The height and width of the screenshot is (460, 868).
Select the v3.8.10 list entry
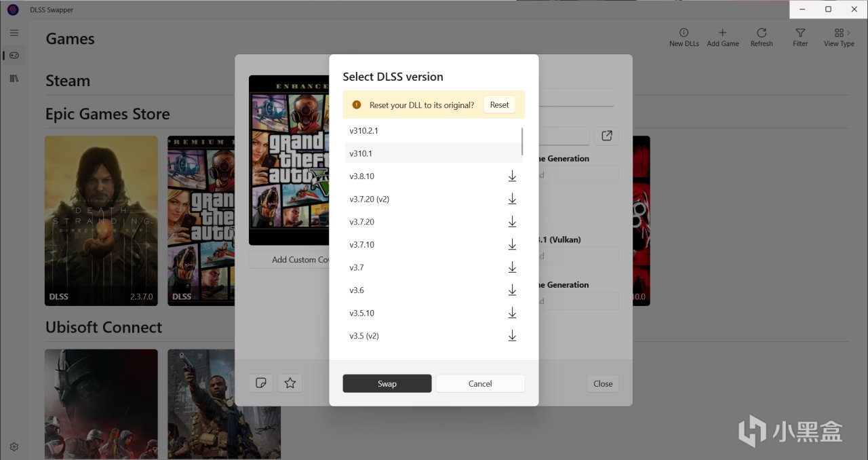(433, 176)
